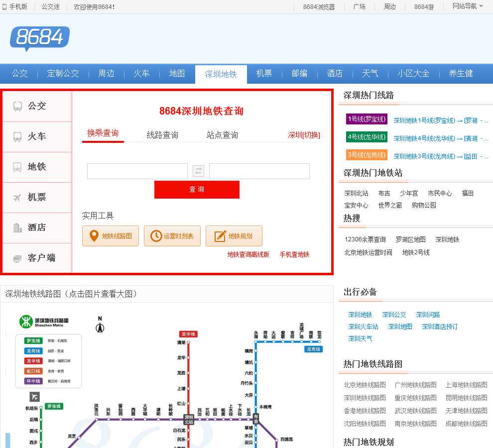Click the train icon beside 火车 in sidebar
The width and height of the screenshot is (493, 448).
17,137
